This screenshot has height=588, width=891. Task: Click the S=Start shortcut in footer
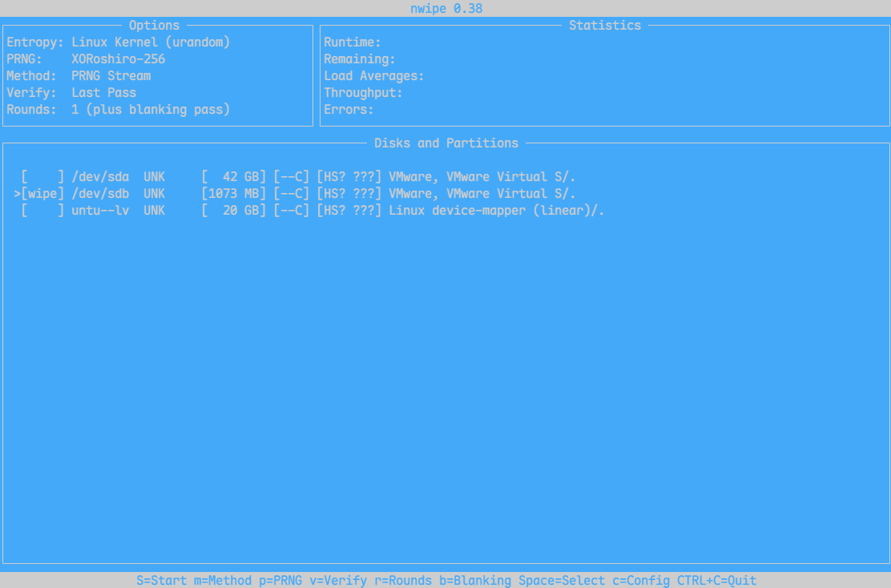tap(161, 581)
